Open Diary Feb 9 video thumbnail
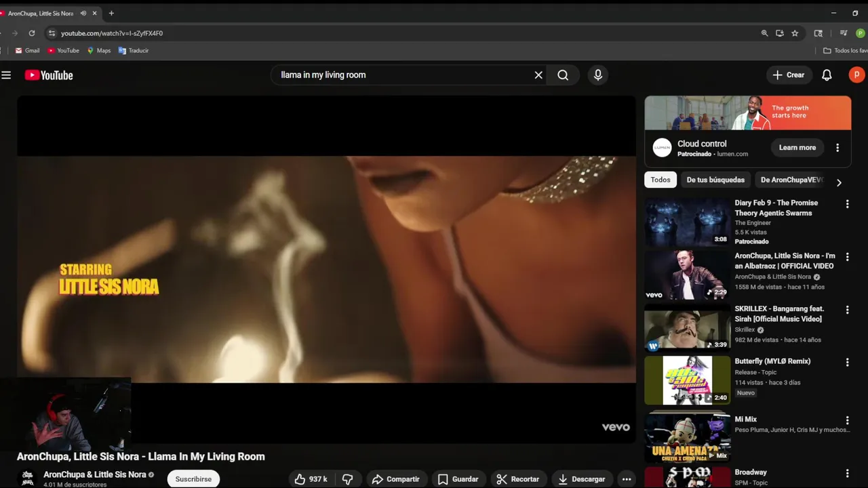Screen dimensions: 868x488 coord(688,222)
